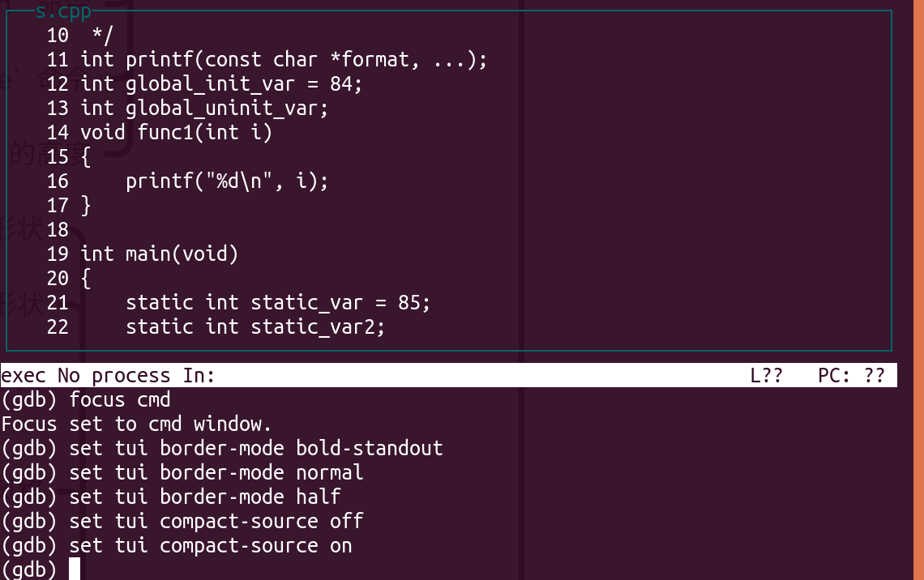Click source line 11 printf declaration
Screen dimensions: 924x580
(284, 59)
